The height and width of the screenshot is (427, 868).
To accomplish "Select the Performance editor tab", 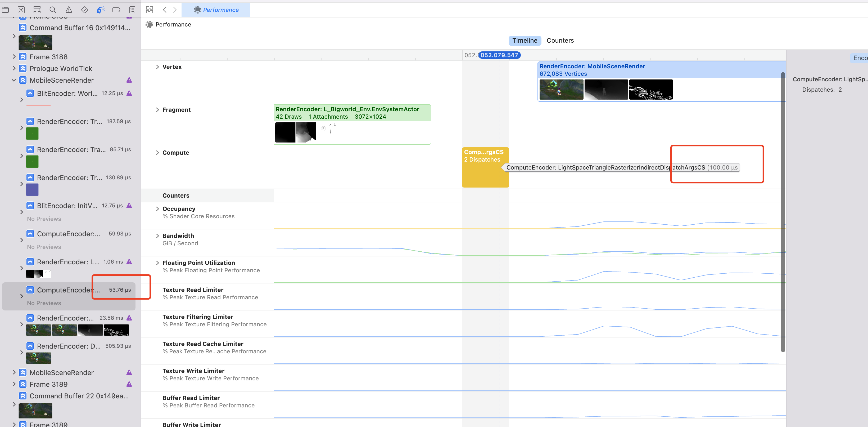I will 216,10.
